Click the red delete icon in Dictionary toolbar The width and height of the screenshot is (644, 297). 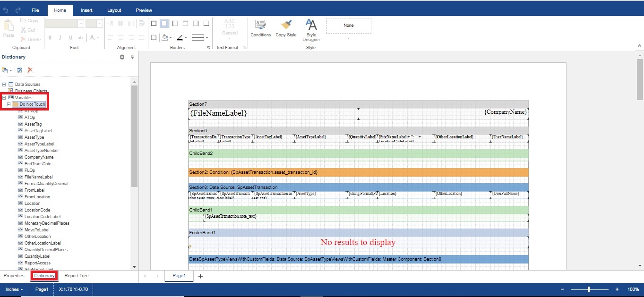tap(30, 70)
